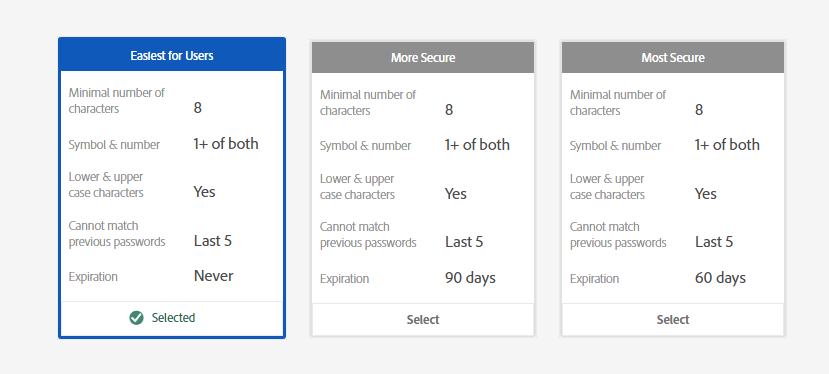The height and width of the screenshot is (374, 829).
Task: Click Lower & upper case label in More Secure
Action: (357, 187)
